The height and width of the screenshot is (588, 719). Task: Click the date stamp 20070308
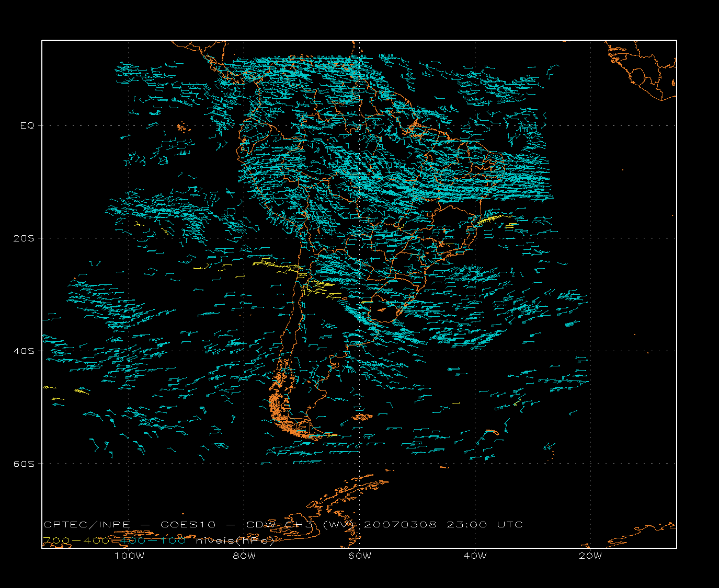point(399,525)
